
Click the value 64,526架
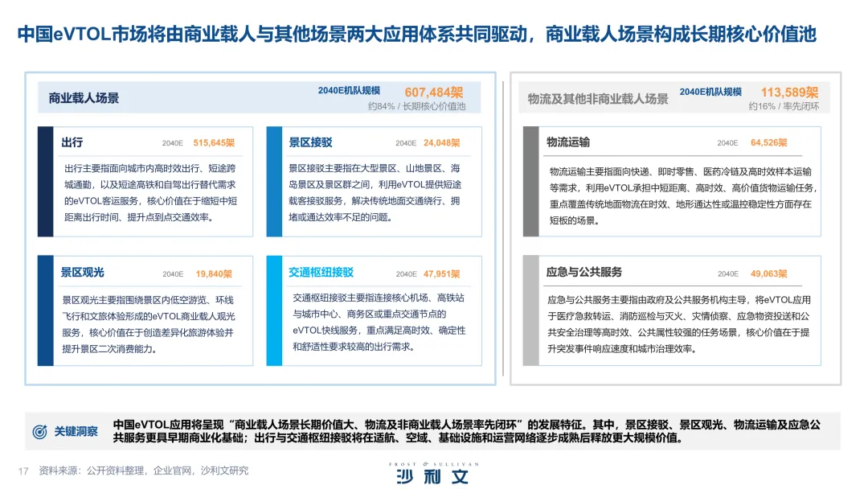769,143
